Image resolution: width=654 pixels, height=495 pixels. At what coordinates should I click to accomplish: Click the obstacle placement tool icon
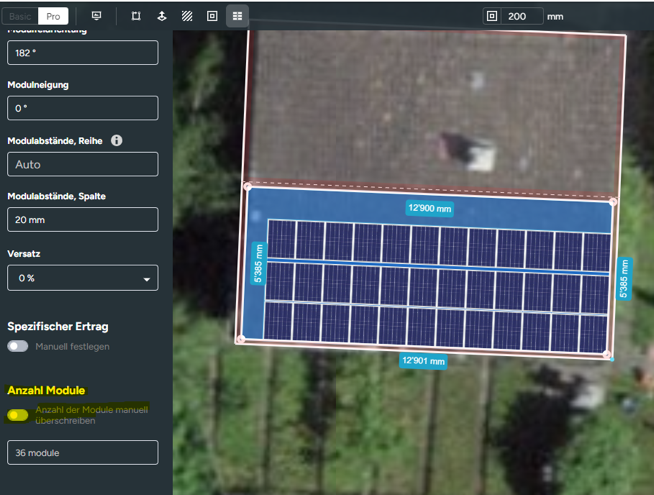tap(162, 16)
